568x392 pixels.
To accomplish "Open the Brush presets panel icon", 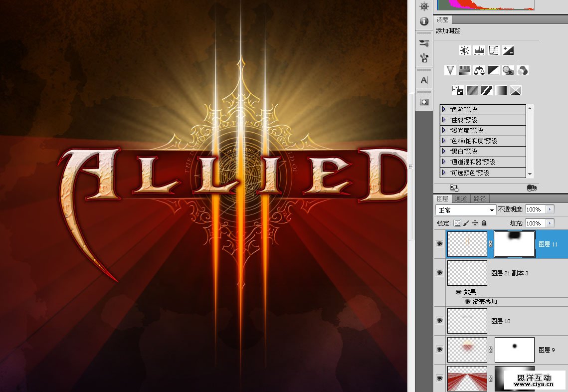I will 424,43.
